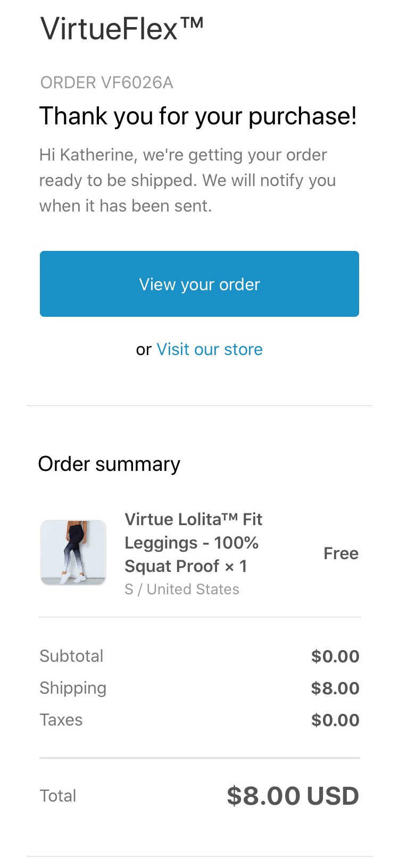The width and height of the screenshot is (399, 868).
Task: Select the Thank you for your purchase heading
Action: pyautogui.click(x=198, y=116)
